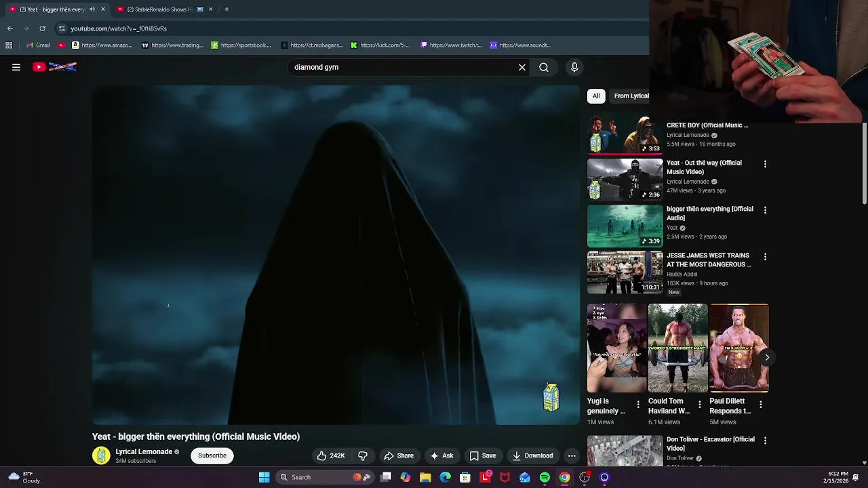Reload the YouTube page
This screenshot has width=868, height=488.
pyautogui.click(x=42, y=28)
